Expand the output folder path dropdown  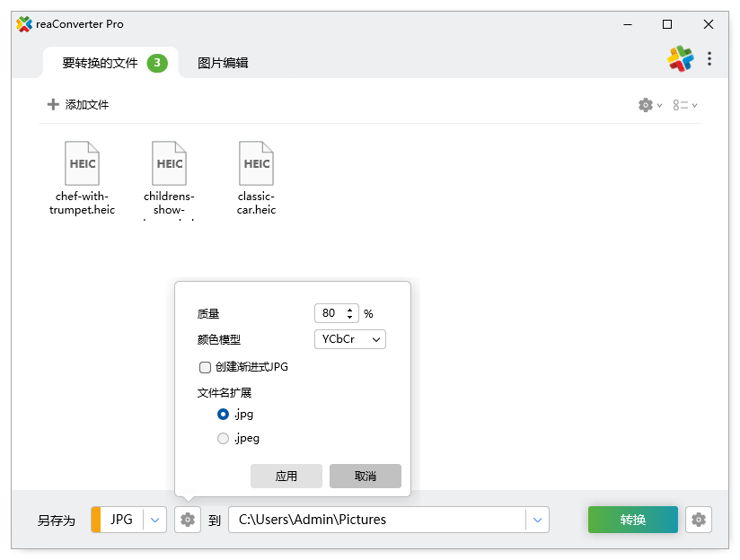tap(537, 520)
